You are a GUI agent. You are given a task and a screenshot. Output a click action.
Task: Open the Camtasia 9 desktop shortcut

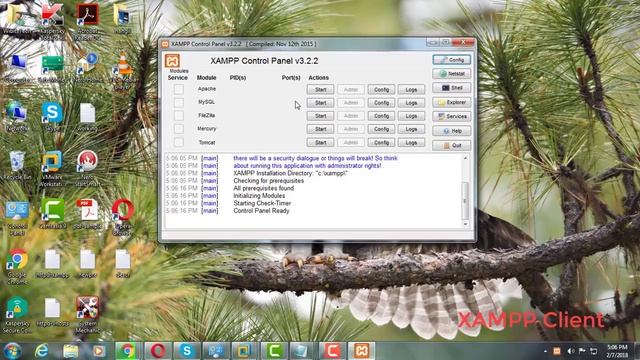pos(52,214)
